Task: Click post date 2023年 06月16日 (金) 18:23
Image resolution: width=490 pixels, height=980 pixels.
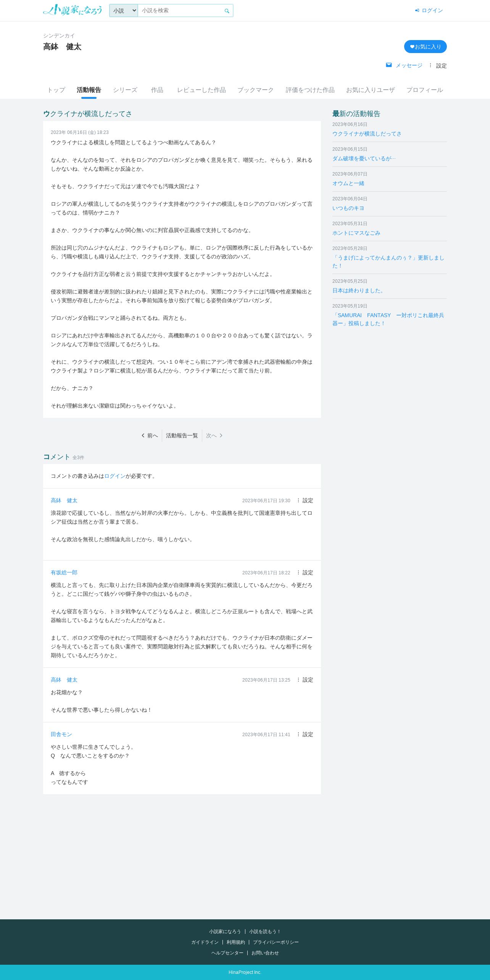Action: [x=80, y=132]
